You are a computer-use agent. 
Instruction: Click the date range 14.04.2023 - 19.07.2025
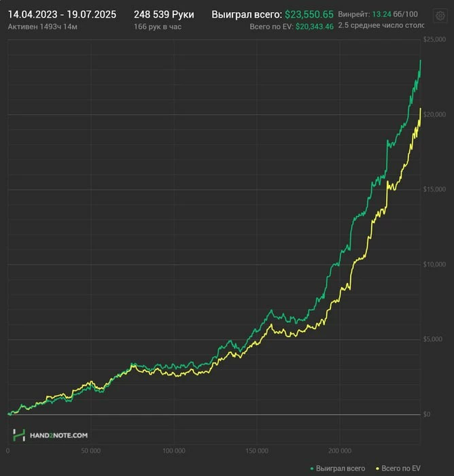pyautogui.click(x=62, y=14)
